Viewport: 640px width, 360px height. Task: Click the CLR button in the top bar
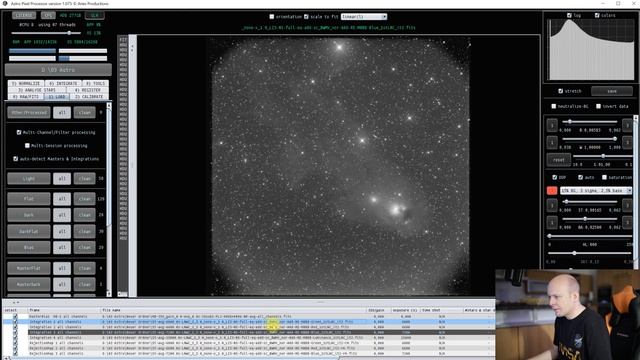click(95, 16)
